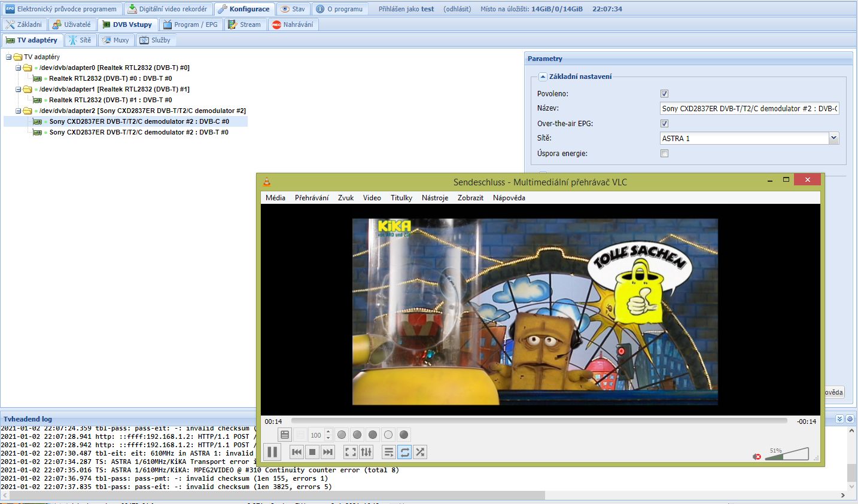858x504 pixels.
Task: Open VLC Nástroje menu
Action: tap(435, 198)
